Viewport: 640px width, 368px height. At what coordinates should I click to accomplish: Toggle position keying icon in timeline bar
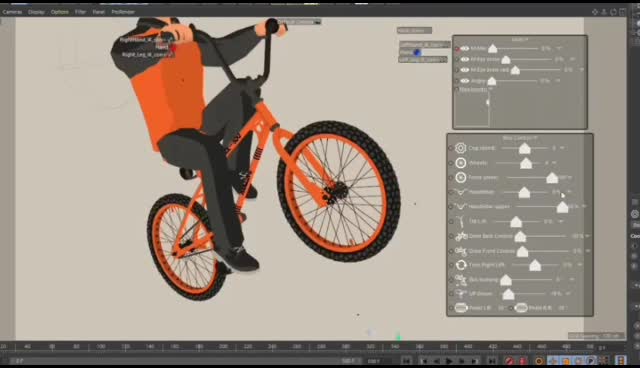[x=553, y=361]
